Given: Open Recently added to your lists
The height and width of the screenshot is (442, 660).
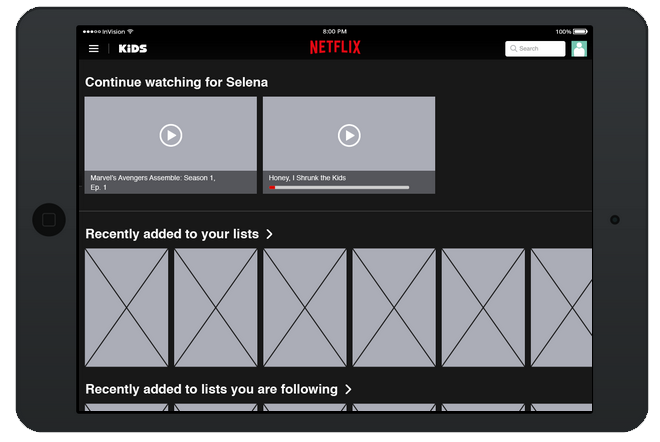Looking at the screenshot, I should coord(172,234).
